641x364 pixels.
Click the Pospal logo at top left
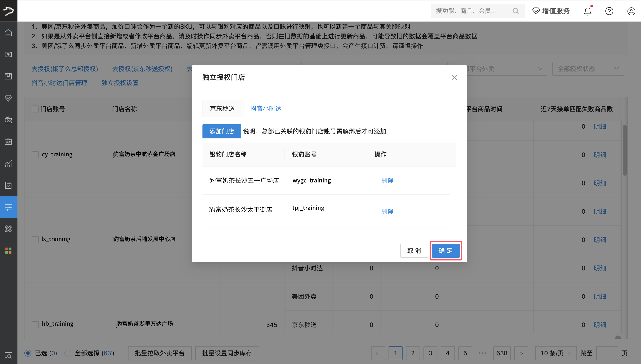pyautogui.click(x=9, y=11)
